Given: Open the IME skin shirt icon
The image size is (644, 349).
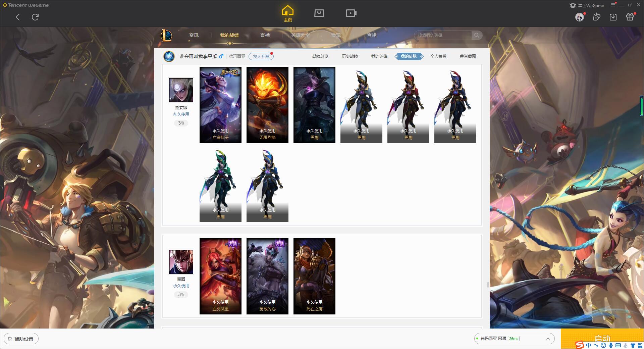Looking at the screenshot, I should (633, 345).
